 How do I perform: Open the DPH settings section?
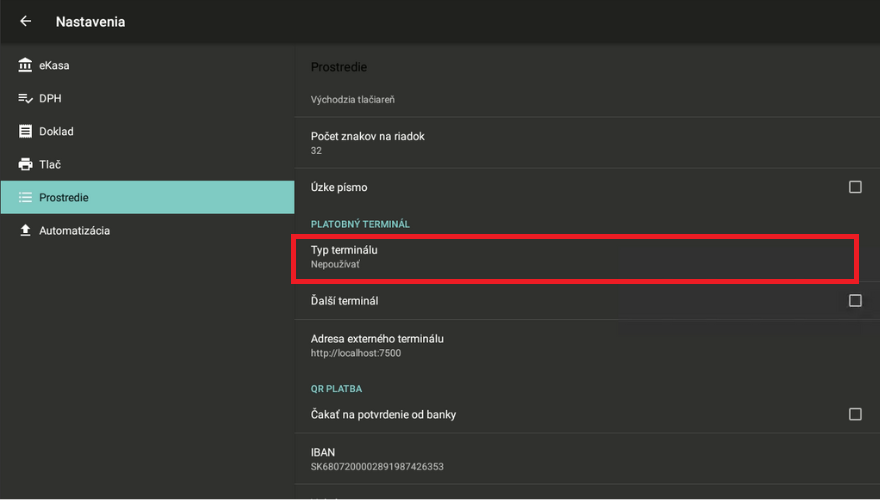click(x=50, y=98)
